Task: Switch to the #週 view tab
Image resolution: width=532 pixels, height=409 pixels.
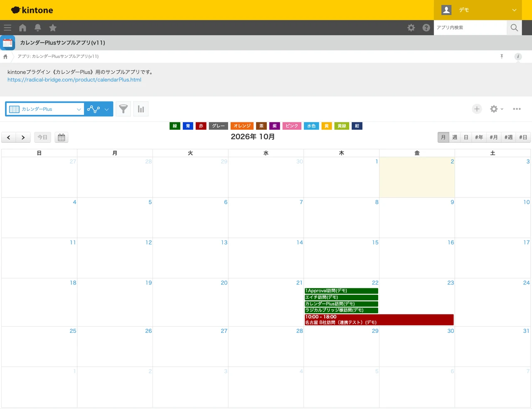Action: point(508,137)
